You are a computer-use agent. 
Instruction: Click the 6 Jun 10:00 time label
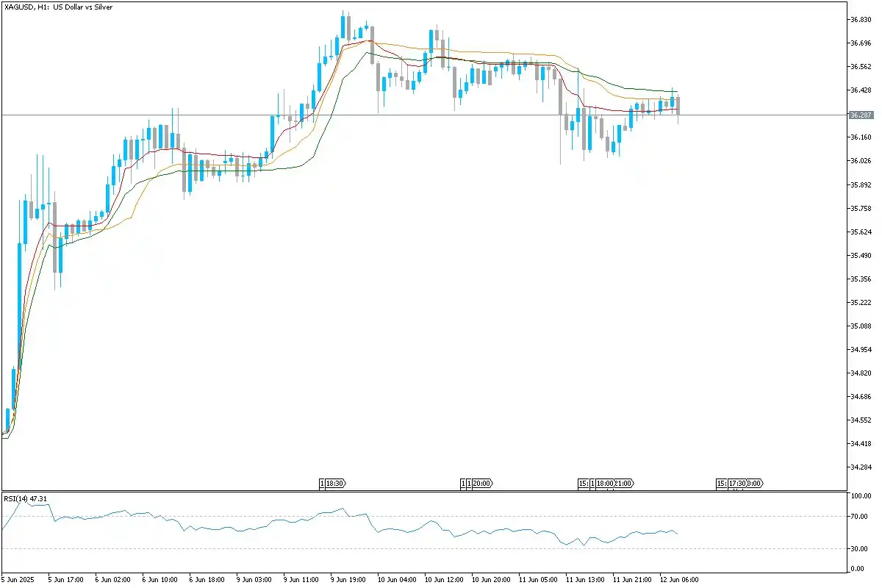click(159, 579)
